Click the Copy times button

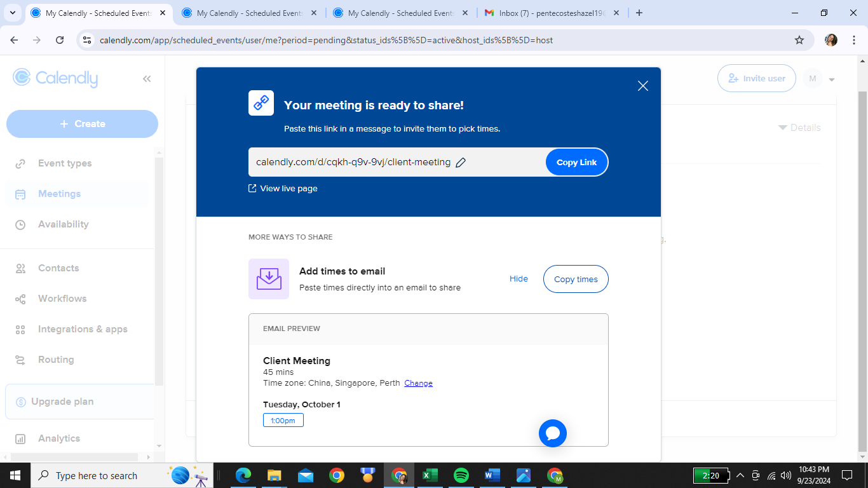[576, 279]
